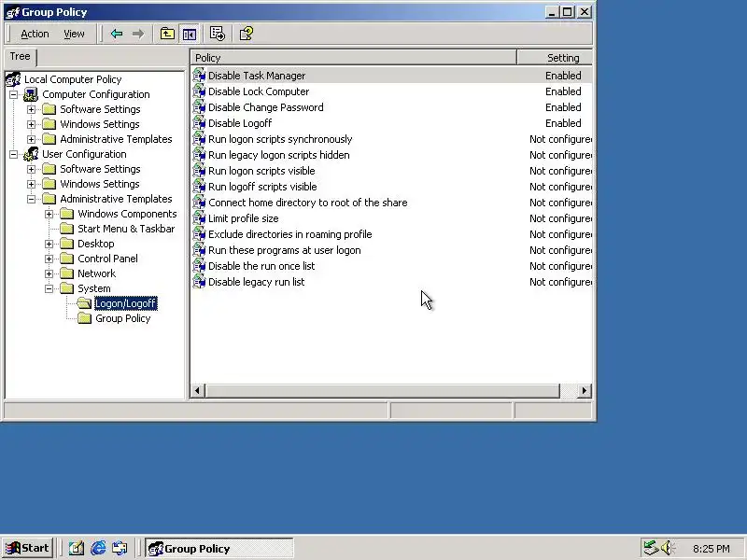Click the Computer Configuration node icon
The image size is (747, 560).
pos(31,94)
